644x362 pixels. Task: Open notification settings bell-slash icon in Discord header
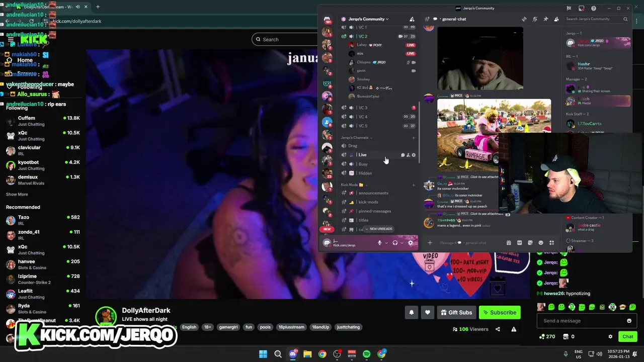coord(535,19)
